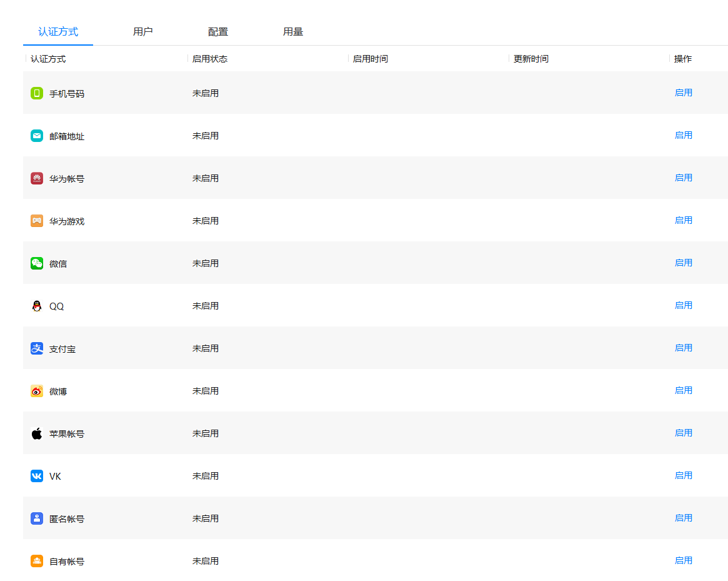Click the green phone number icon
This screenshot has height=581, width=728.
pyautogui.click(x=37, y=93)
